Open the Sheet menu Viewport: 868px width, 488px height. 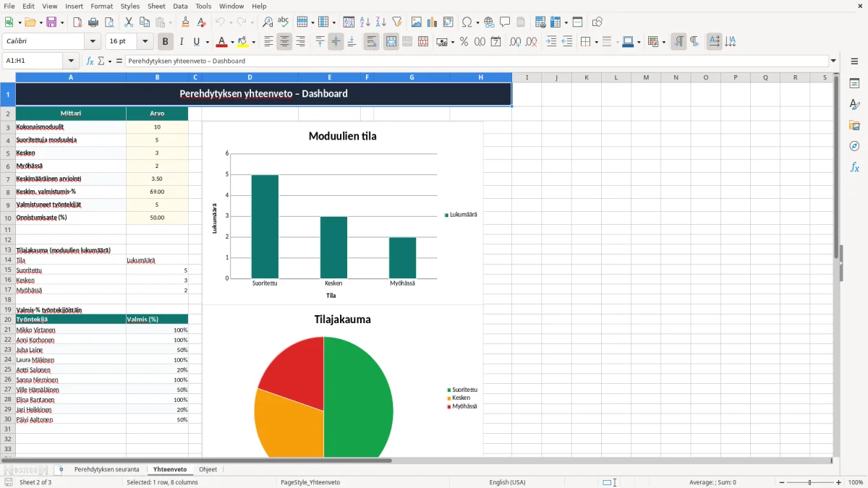156,6
